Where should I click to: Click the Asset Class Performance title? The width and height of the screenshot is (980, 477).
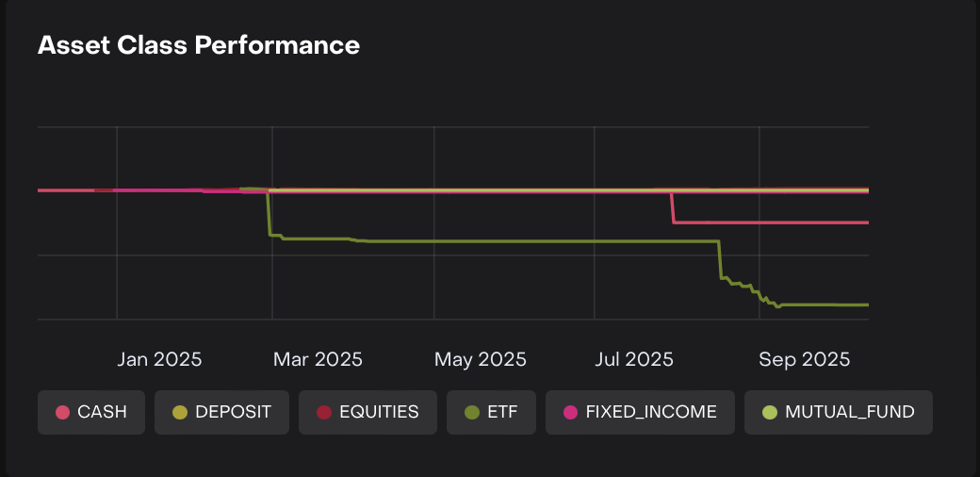coord(199,45)
